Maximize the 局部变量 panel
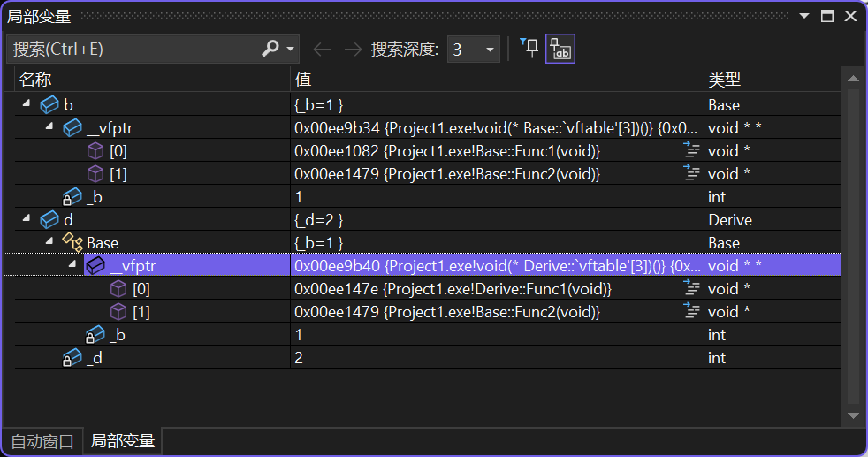 827,16
